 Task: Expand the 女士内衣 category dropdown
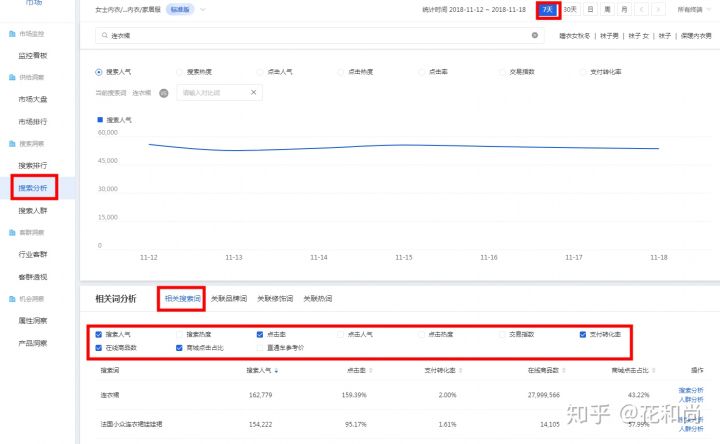(203, 9)
